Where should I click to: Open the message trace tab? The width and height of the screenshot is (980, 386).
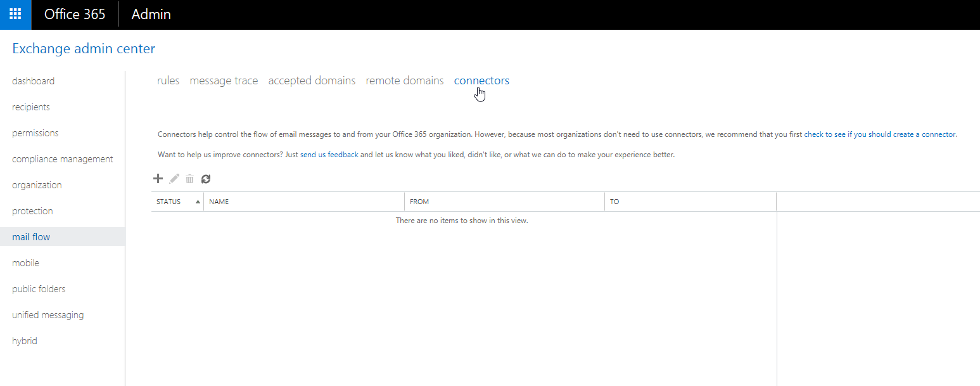(224, 80)
